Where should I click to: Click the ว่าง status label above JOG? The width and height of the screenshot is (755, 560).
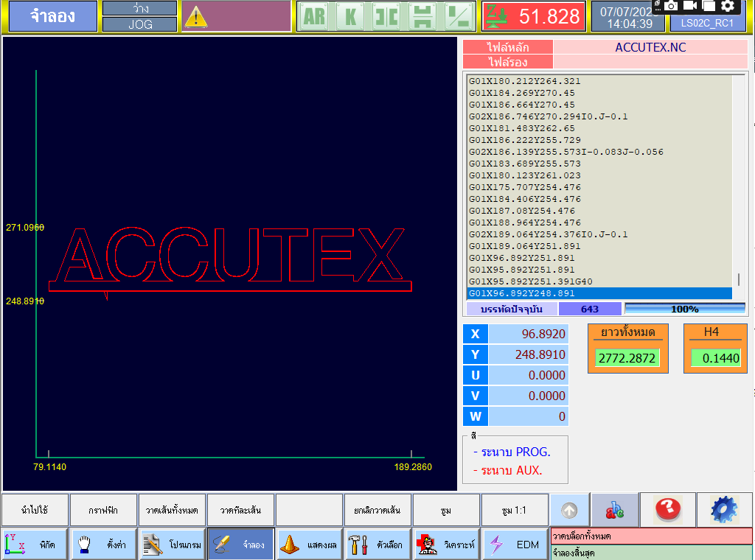tap(139, 9)
